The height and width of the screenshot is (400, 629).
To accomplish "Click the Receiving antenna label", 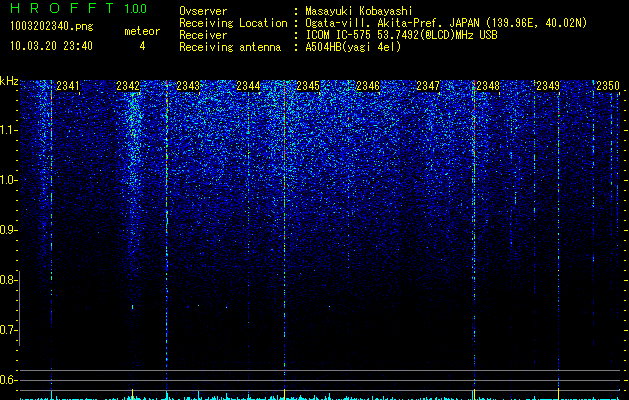I will (x=230, y=47).
